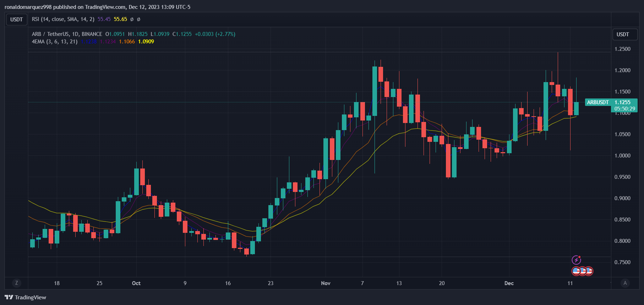Click the 0.7500 price axis label

pyautogui.click(x=623, y=262)
